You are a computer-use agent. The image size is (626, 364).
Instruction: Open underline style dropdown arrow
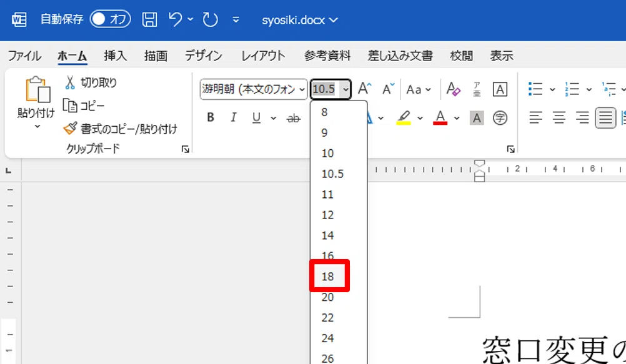pos(273,118)
